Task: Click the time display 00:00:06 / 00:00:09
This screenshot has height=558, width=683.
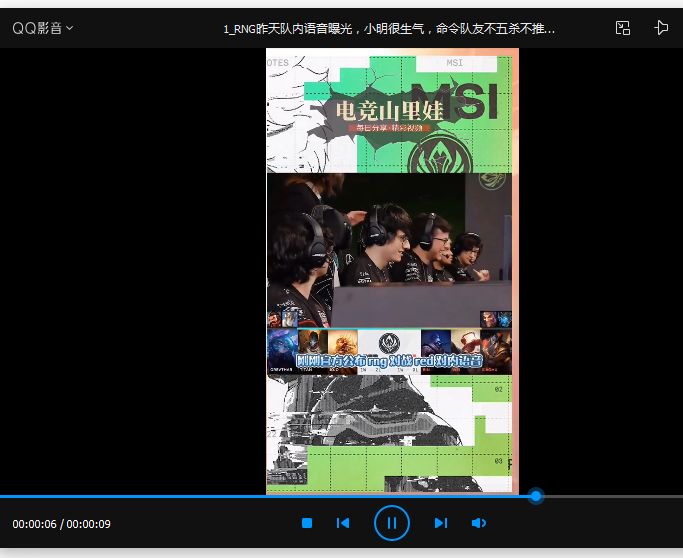Action: tap(61, 524)
